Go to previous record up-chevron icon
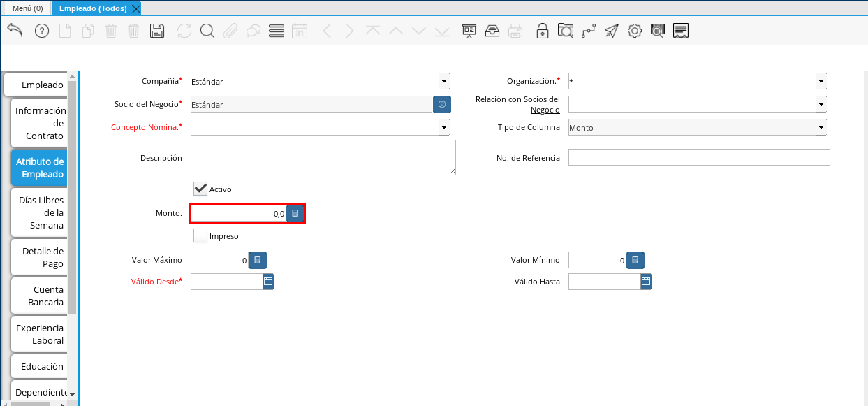Image resolution: width=868 pixels, height=406 pixels. (396, 31)
